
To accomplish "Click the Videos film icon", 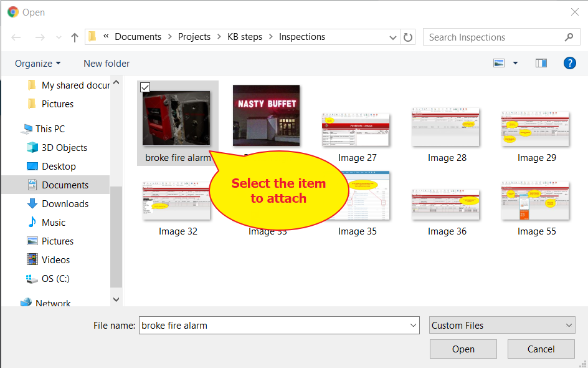I will (x=32, y=259).
